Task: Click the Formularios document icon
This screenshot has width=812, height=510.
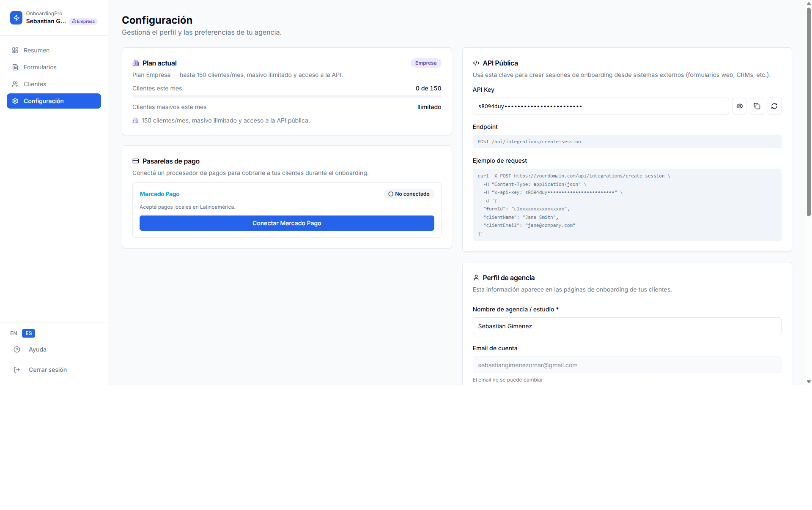Action: click(x=15, y=67)
